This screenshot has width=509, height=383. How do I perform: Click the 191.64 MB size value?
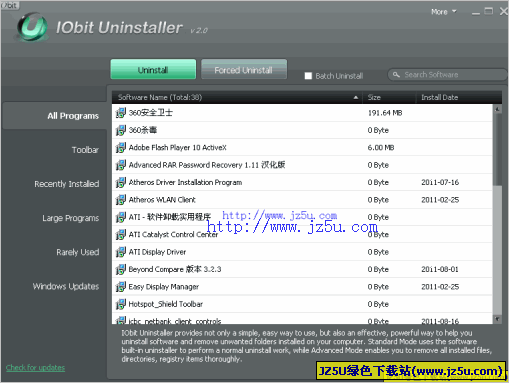(x=385, y=113)
